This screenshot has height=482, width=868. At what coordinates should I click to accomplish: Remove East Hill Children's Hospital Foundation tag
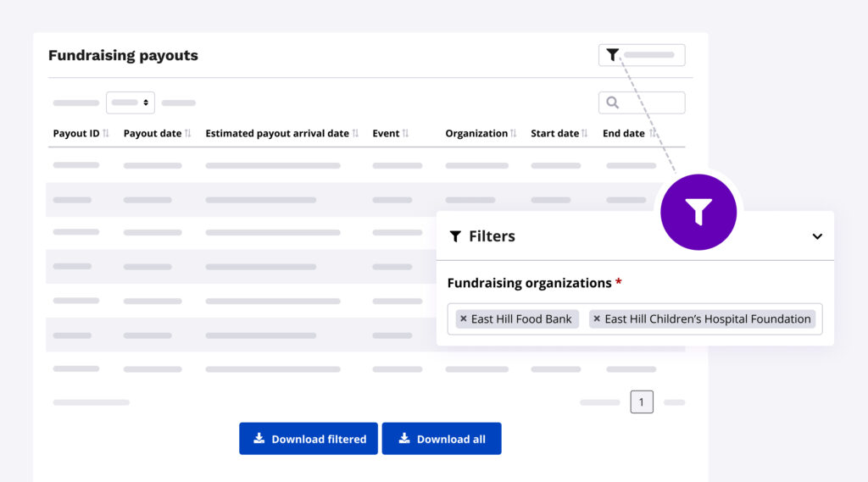[x=597, y=319]
